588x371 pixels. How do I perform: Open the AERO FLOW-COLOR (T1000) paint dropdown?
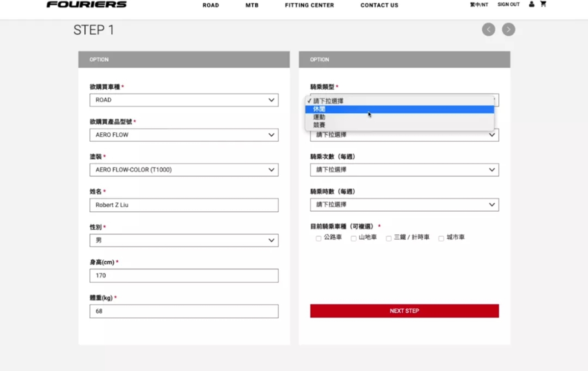point(184,170)
